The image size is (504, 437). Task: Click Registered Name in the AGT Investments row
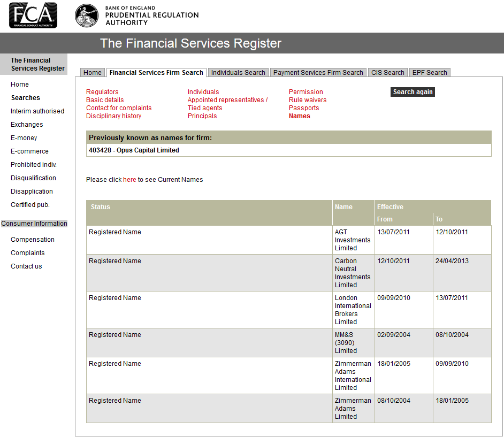coord(114,232)
